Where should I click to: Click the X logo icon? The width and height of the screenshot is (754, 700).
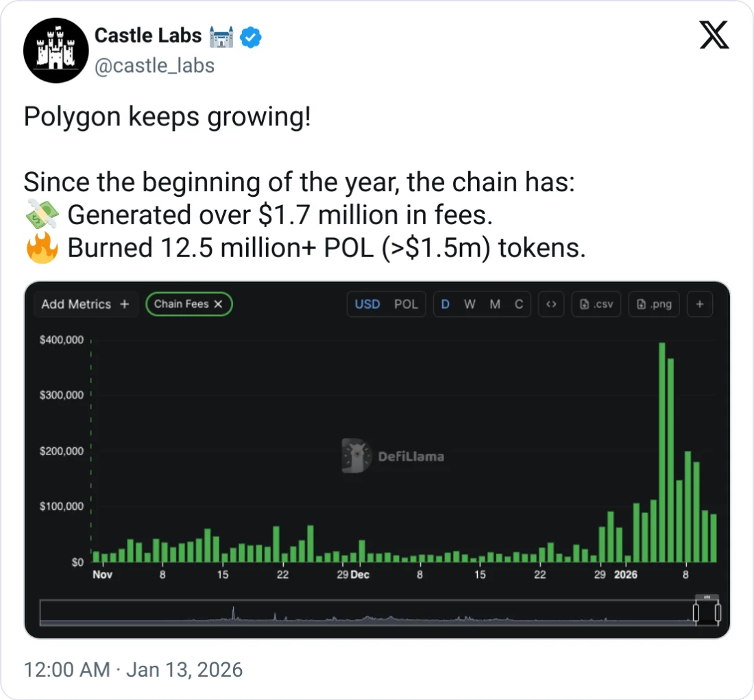714,34
